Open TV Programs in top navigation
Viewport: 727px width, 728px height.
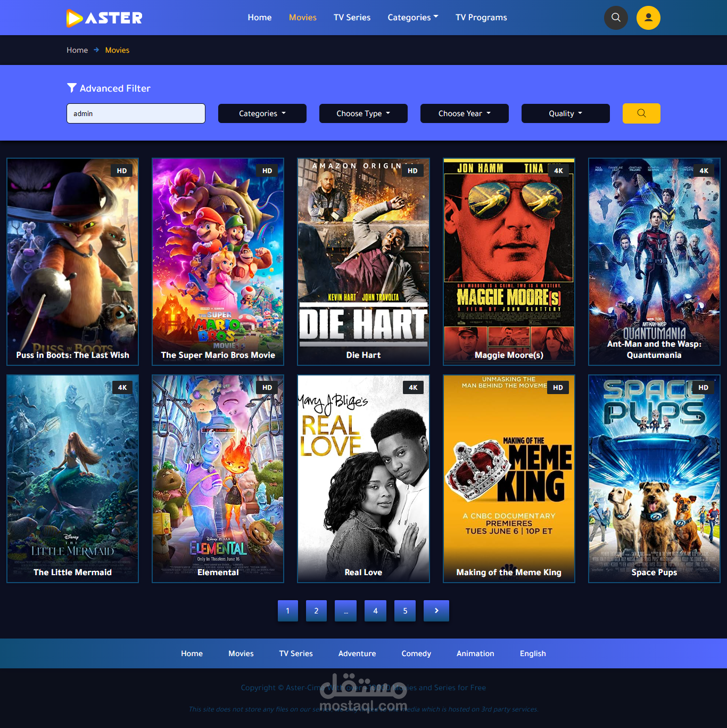click(x=481, y=18)
